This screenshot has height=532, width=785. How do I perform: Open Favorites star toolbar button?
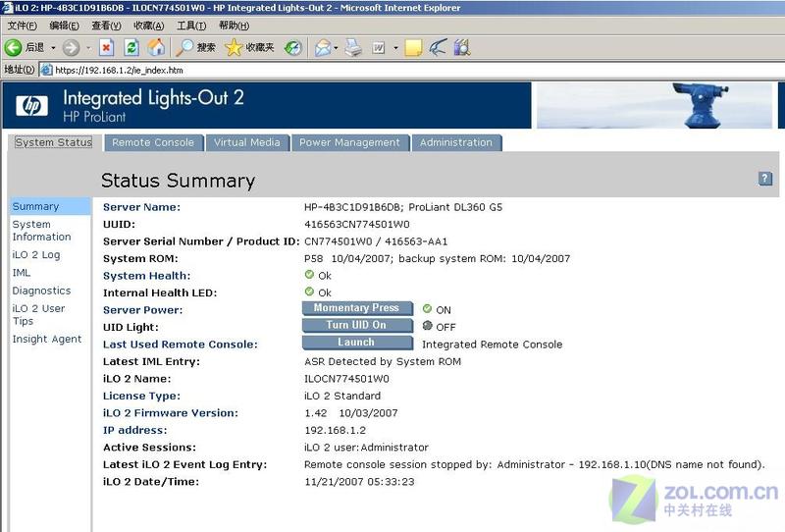coord(249,47)
